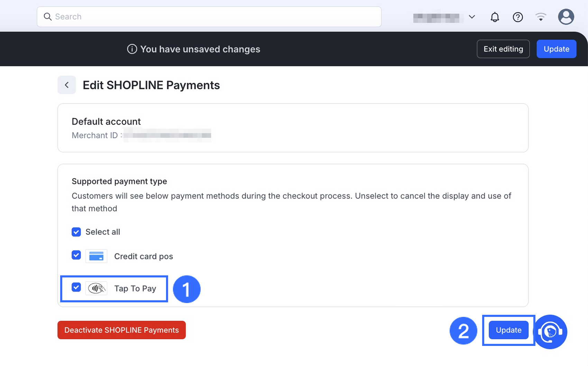The width and height of the screenshot is (588, 366).
Task: Expand the store account dropdown chevron
Action: pyautogui.click(x=472, y=17)
